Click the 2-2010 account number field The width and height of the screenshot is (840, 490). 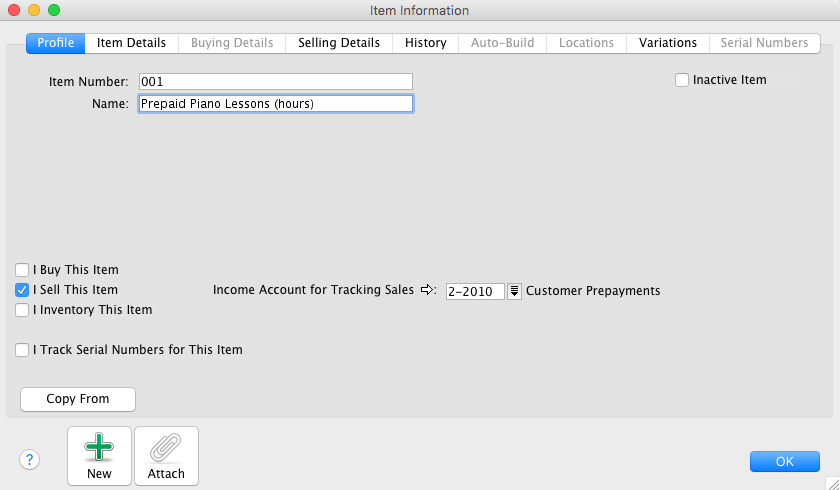(x=475, y=291)
